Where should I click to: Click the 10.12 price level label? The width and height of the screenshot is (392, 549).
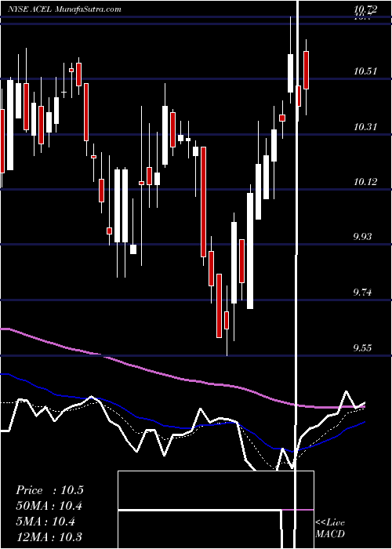[365, 182]
